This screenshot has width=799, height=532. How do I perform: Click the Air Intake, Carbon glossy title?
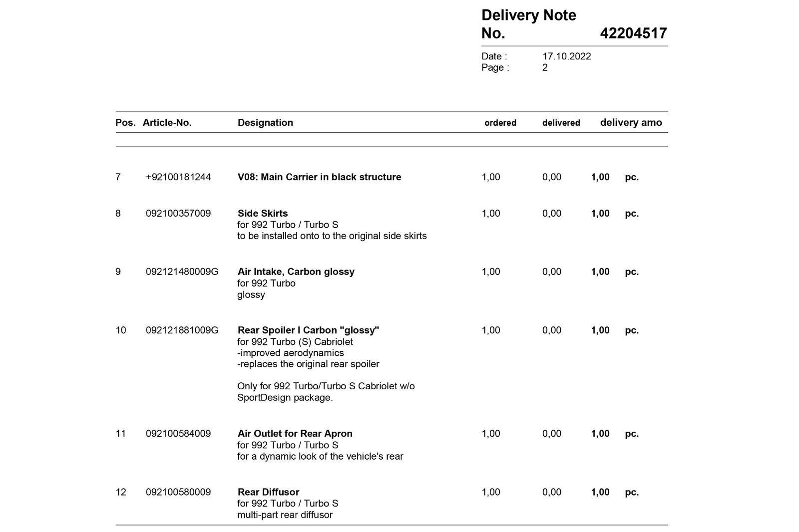[x=296, y=272]
